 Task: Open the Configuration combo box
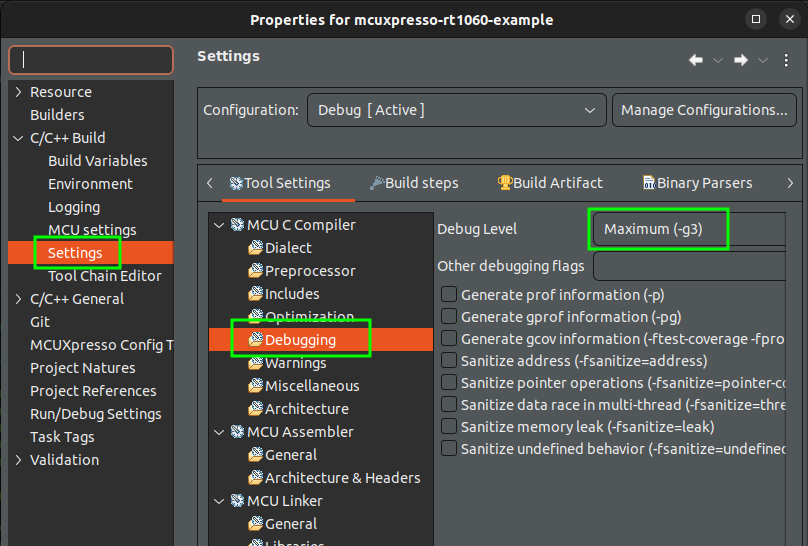tap(456, 110)
